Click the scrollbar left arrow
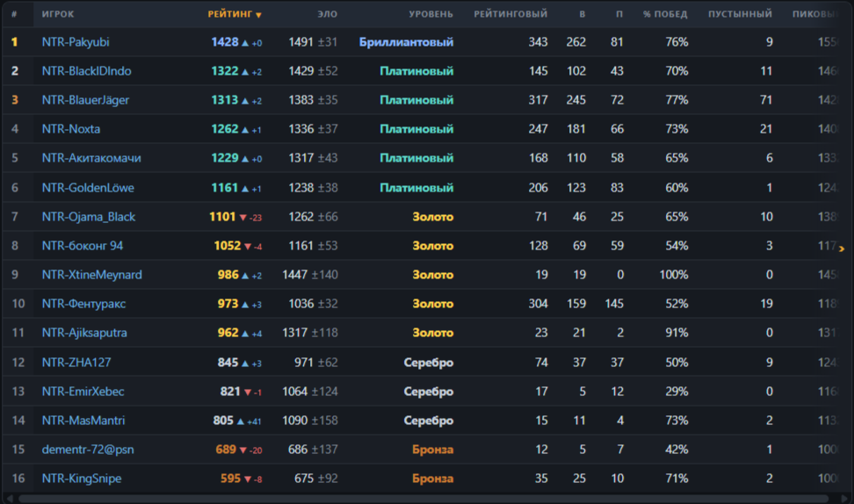854x504 pixels. [x=10, y=498]
